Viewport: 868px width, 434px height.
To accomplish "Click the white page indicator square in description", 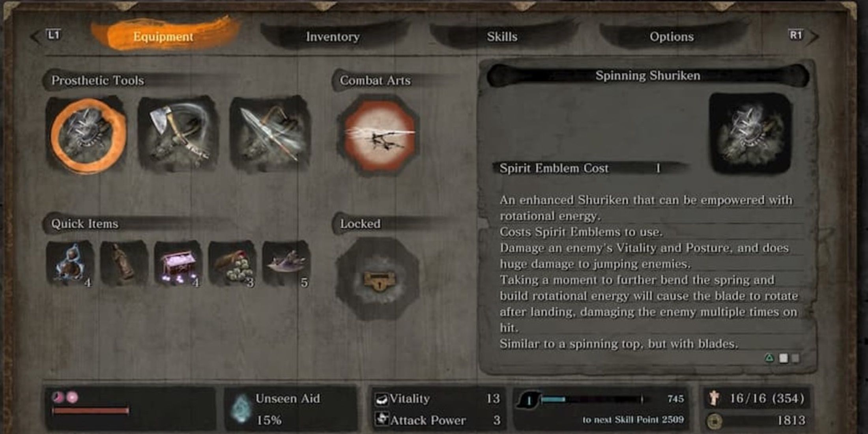I will (x=784, y=358).
